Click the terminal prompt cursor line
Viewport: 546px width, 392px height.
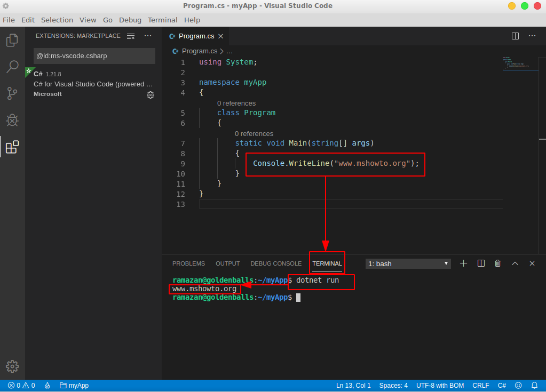click(x=236, y=298)
